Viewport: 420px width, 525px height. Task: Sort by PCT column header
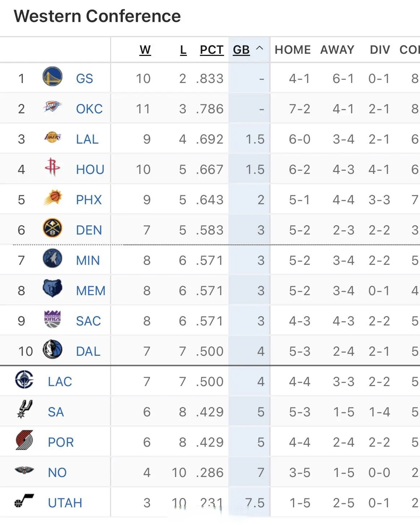(211, 50)
